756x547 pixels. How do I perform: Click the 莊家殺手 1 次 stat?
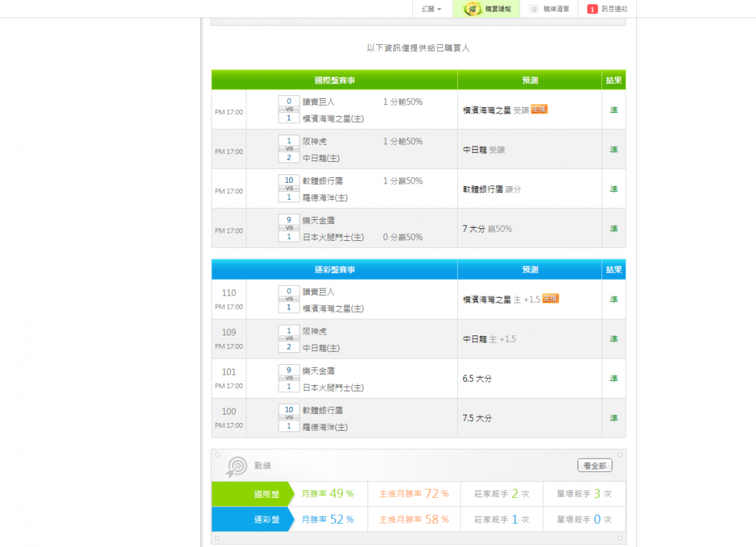pos(501,520)
